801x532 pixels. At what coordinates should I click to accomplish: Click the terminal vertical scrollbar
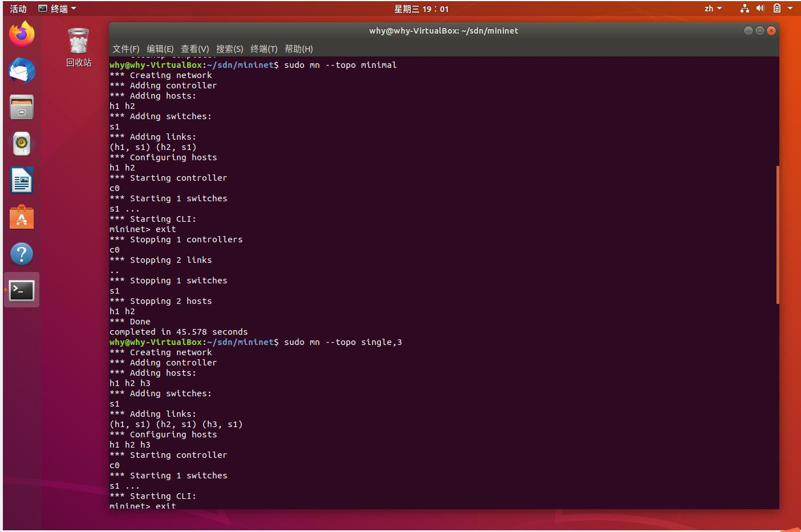(x=777, y=234)
